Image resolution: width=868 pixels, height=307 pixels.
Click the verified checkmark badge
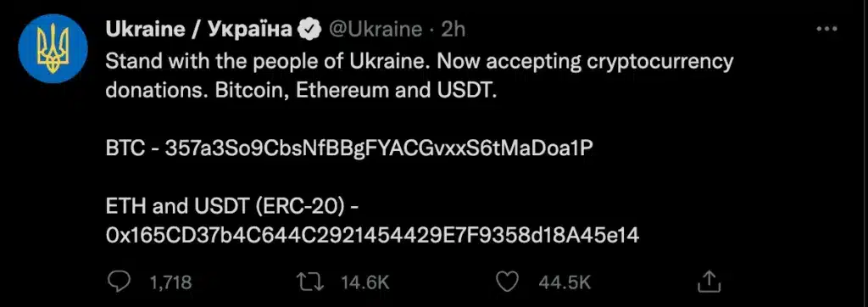coord(310,30)
